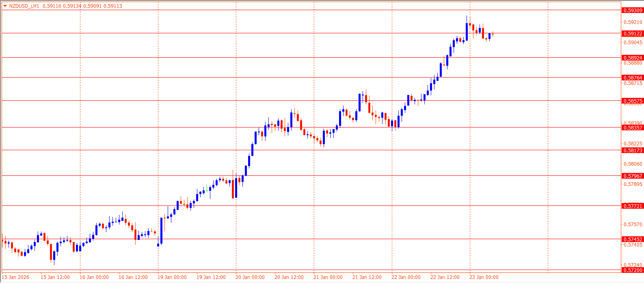Image resolution: width=644 pixels, height=283 pixels.
Task: Click the 0.59210 price scale value
Action: click(x=633, y=22)
